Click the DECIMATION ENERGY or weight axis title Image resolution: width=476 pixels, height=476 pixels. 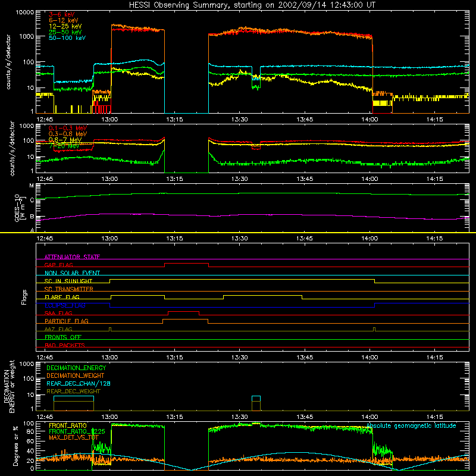[x=9, y=386]
